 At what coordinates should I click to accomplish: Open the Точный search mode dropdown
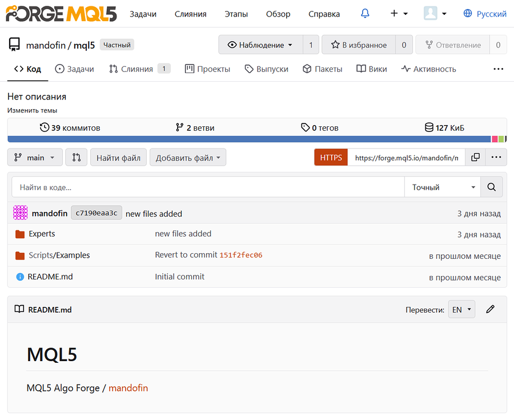(443, 187)
